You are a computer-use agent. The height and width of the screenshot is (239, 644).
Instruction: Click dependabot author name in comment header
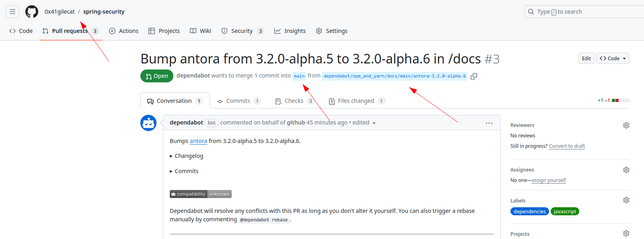(x=186, y=123)
